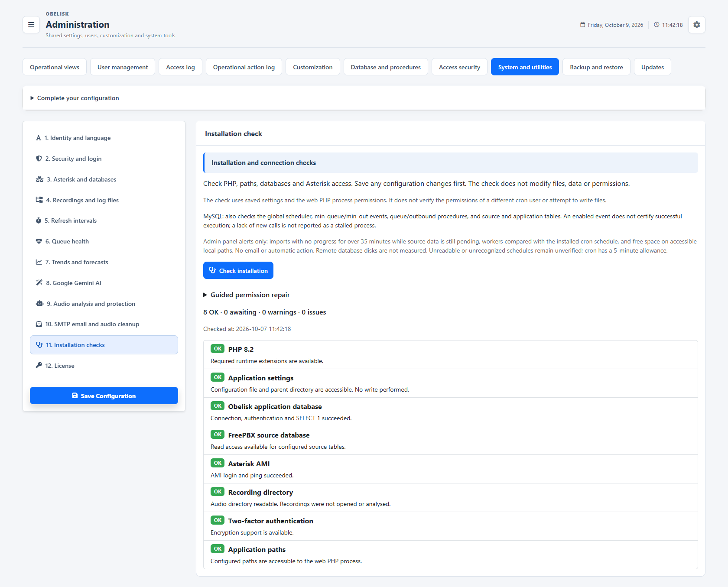Click the OK badge for Application settings
This screenshot has width=728, height=587.
[218, 377]
